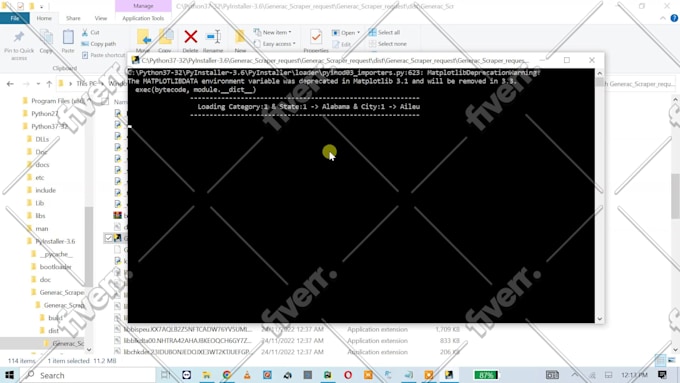Select the PyInstaller-3.6 folder in tree
This screenshot has height=383, width=680.
point(51,241)
